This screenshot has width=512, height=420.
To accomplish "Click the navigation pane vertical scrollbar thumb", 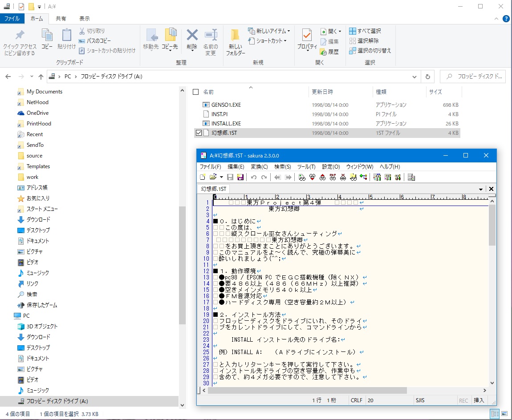I will pyautogui.click(x=182, y=265).
